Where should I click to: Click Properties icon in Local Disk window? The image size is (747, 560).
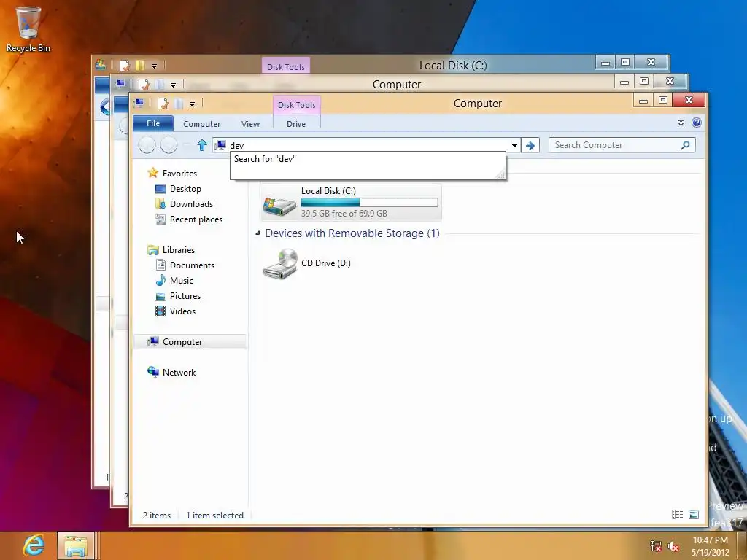pos(124,65)
